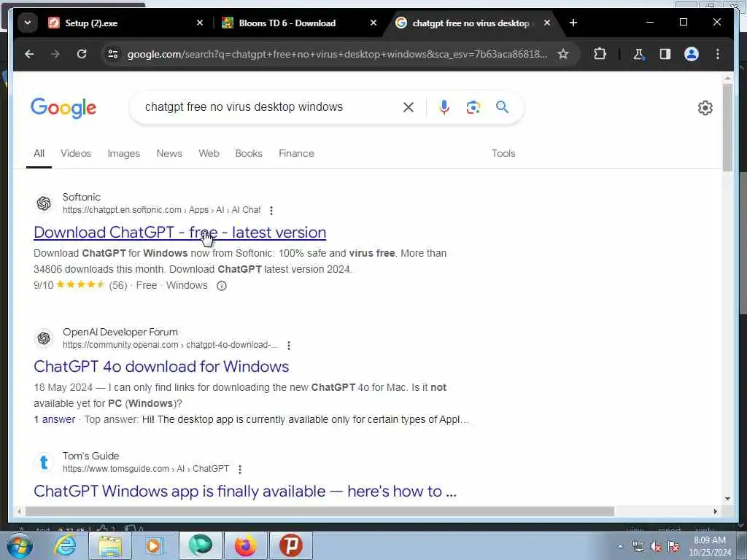Open Windows Media Player from taskbar
Image resolution: width=747 pixels, height=560 pixels.
point(154,545)
